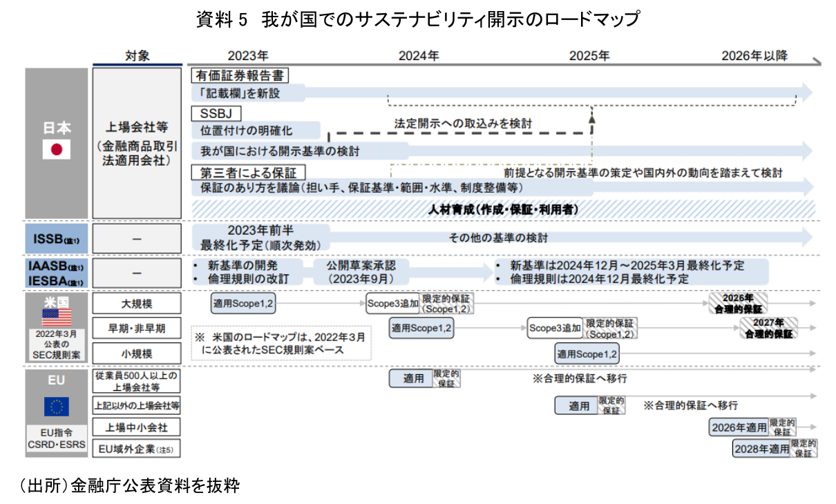The width and height of the screenshot is (836, 504).
Task: Click the 上記以外の上場会社等 box
Action: (137, 405)
